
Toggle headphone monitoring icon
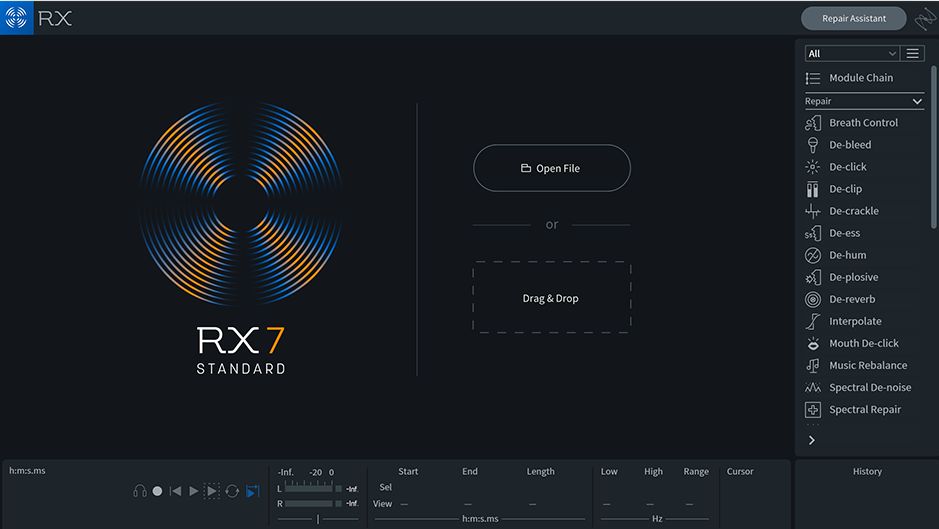(x=140, y=491)
